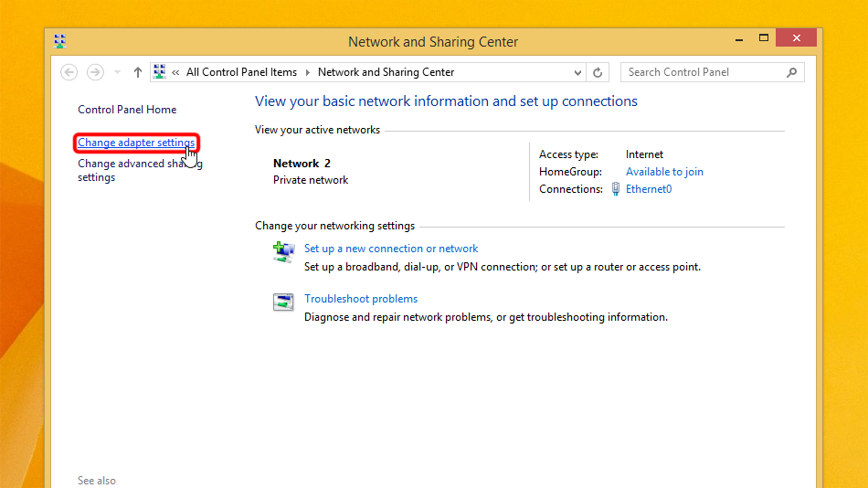This screenshot has height=488, width=868.
Task: Expand the address bar history dropdown
Action: click(x=577, y=72)
